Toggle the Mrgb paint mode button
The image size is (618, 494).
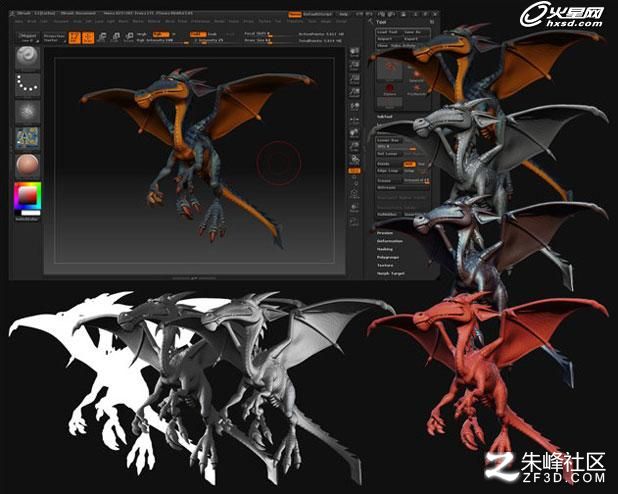point(141,34)
